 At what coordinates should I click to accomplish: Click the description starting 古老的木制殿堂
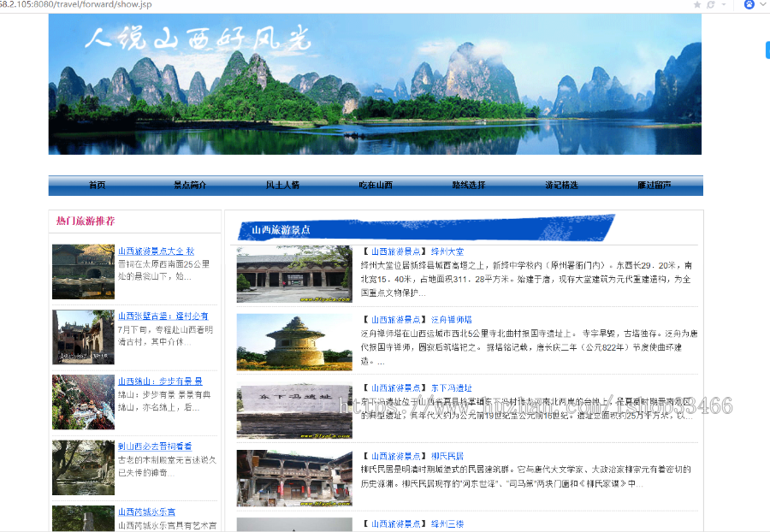coord(167,466)
